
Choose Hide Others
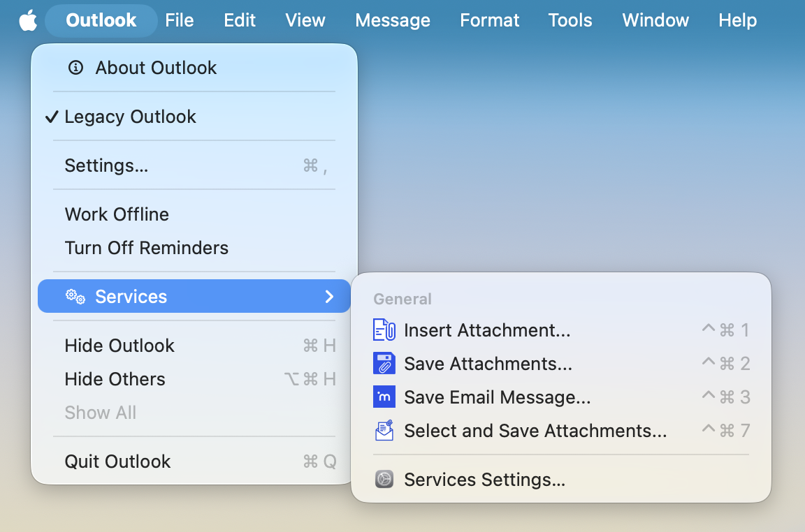pos(194,379)
